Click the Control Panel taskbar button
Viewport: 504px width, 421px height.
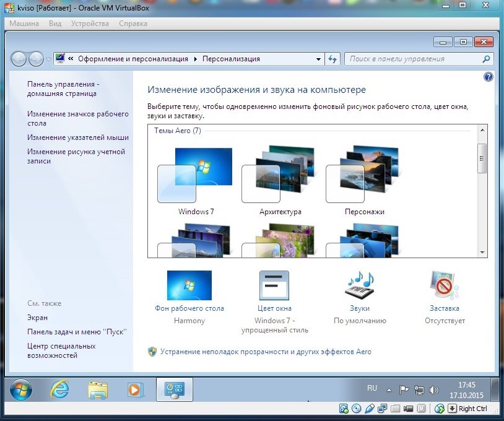coord(175,389)
